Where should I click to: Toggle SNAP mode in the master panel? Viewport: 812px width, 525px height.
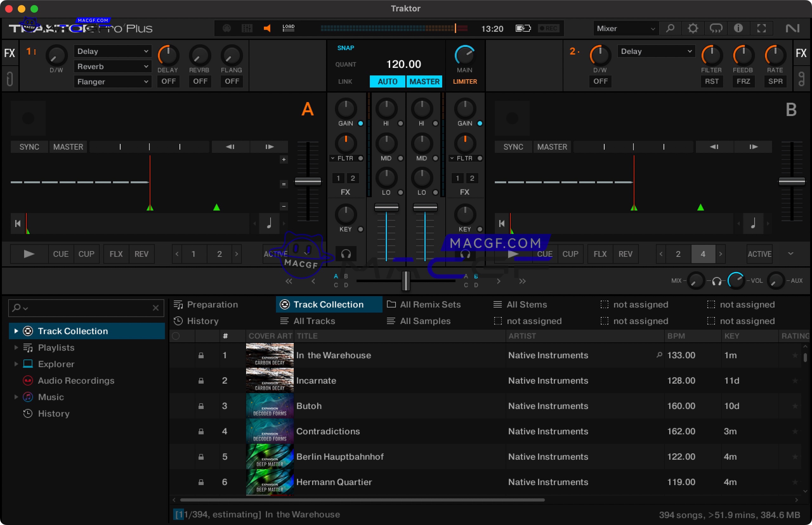[x=345, y=48]
